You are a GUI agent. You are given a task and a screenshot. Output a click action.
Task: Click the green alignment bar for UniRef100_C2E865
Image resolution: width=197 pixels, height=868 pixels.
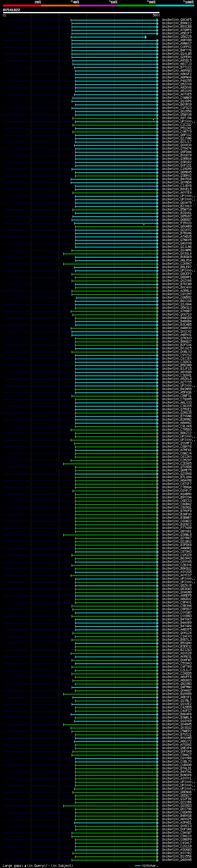point(111,464)
